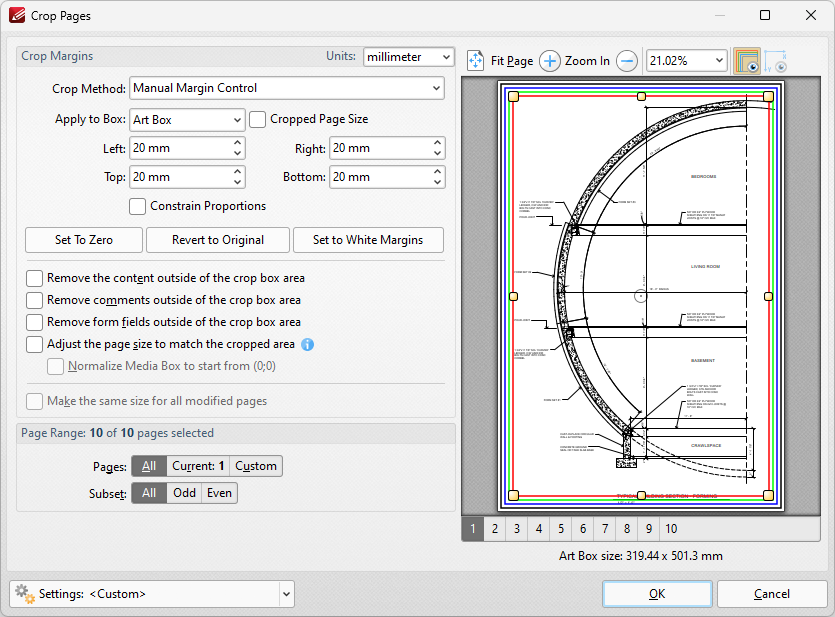Click Set to White Margins button

click(x=368, y=240)
